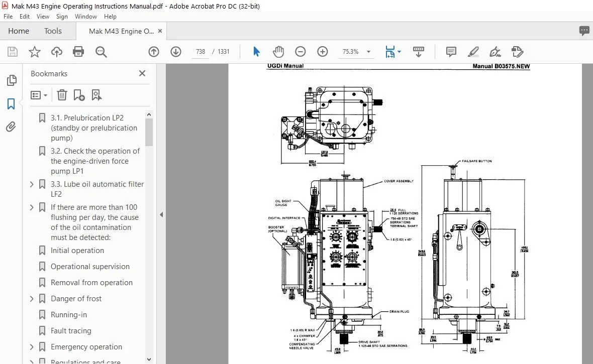Choose the Selection arrow tool
This screenshot has height=364, width=593.
[x=256, y=52]
